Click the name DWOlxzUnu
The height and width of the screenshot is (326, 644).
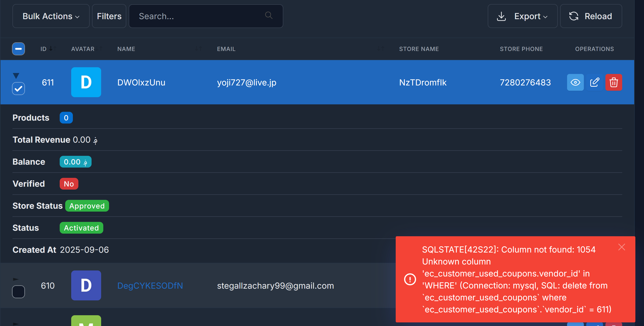141,82
